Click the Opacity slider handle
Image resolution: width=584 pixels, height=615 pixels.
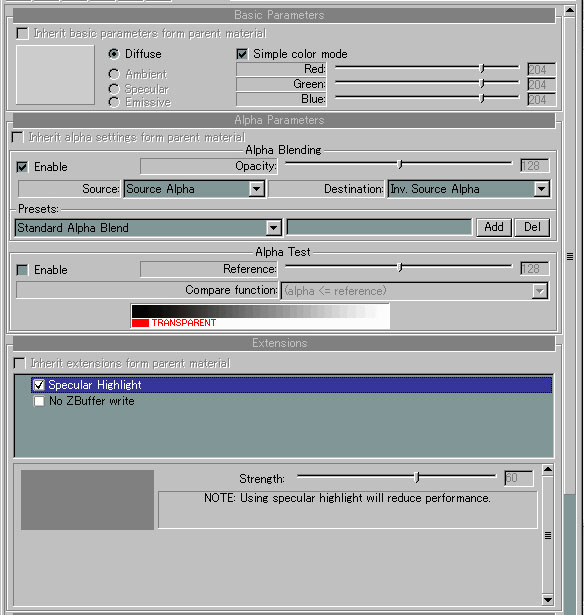tap(400, 164)
